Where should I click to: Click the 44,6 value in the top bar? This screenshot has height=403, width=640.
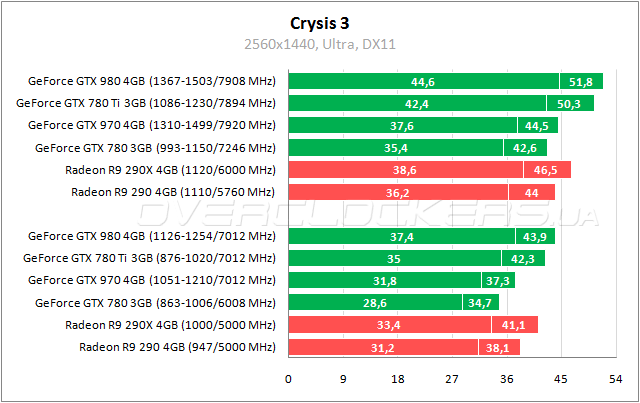[423, 81]
